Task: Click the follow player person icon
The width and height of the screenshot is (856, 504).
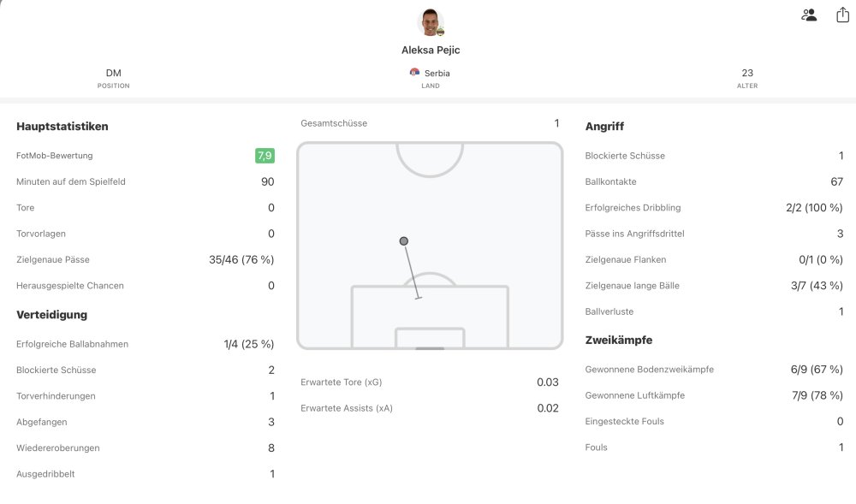Action: pyautogui.click(x=809, y=15)
